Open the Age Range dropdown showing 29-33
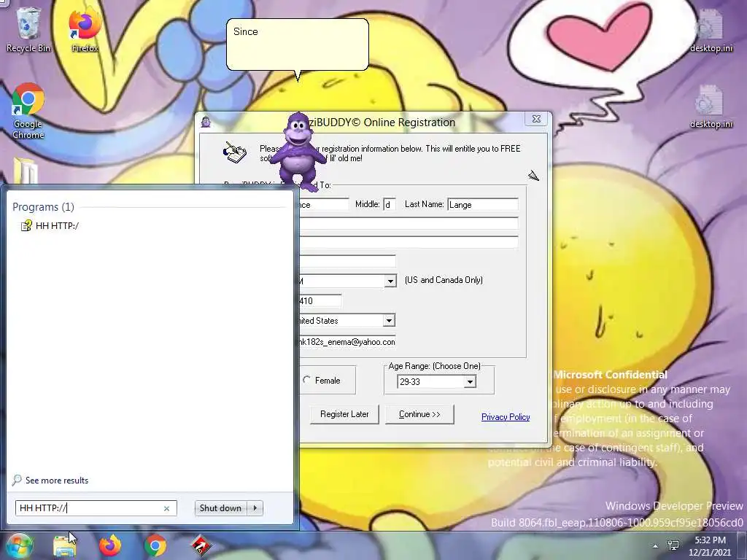 tap(470, 382)
